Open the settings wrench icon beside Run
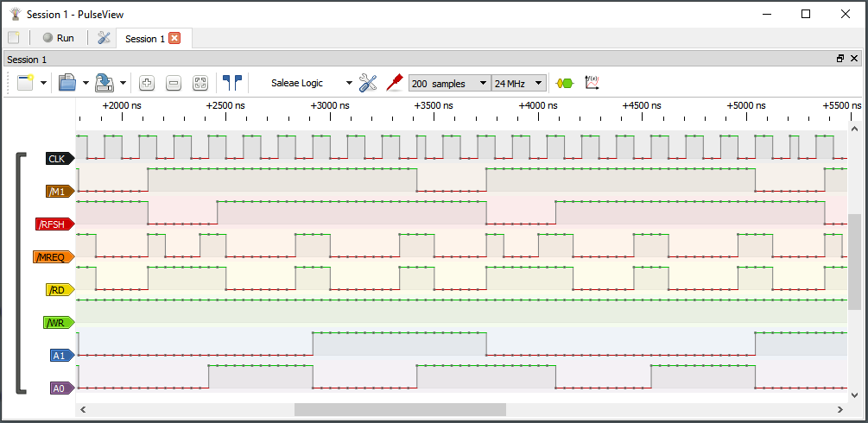The width and height of the screenshot is (868, 423). coord(105,38)
